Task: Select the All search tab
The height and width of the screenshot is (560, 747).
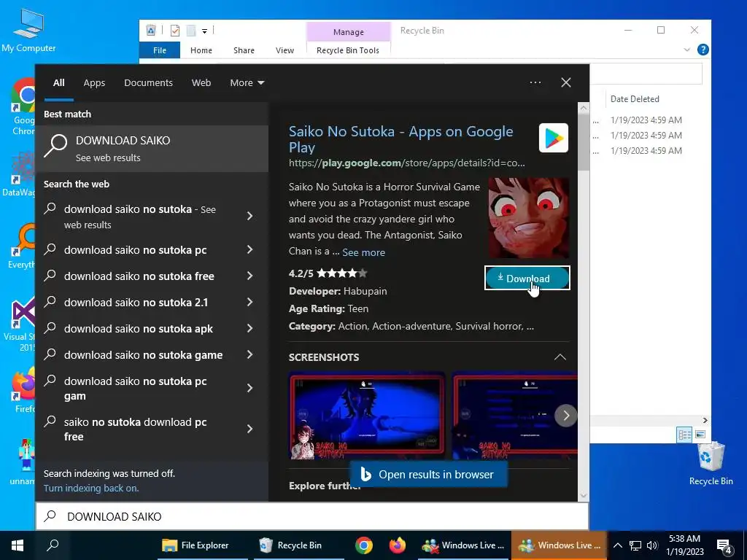Action: pyautogui.click(x=58, y=83)
